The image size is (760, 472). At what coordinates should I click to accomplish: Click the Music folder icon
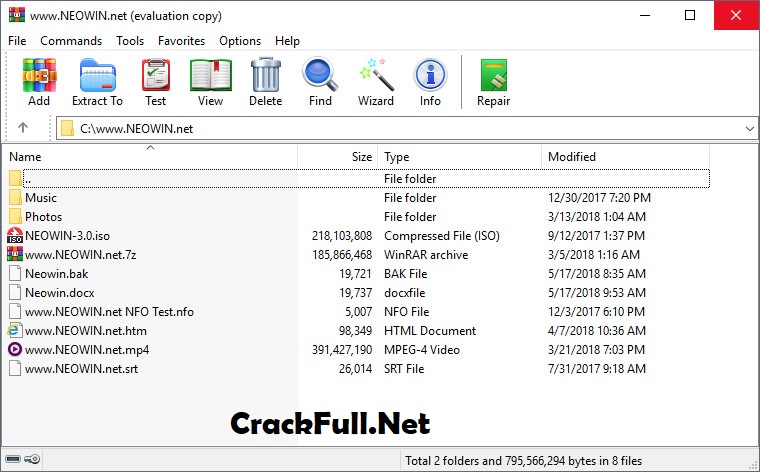(15, 197)
